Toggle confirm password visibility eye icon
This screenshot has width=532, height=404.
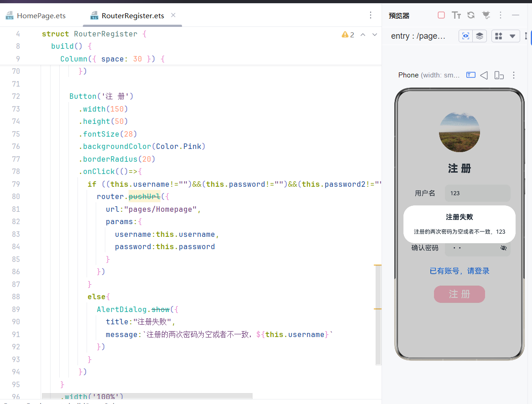(503, 248)
